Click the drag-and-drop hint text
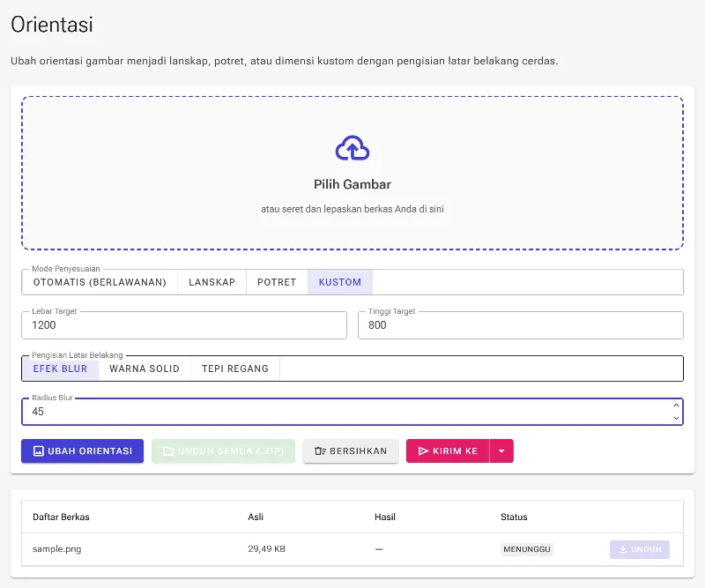 click(352, 209)
